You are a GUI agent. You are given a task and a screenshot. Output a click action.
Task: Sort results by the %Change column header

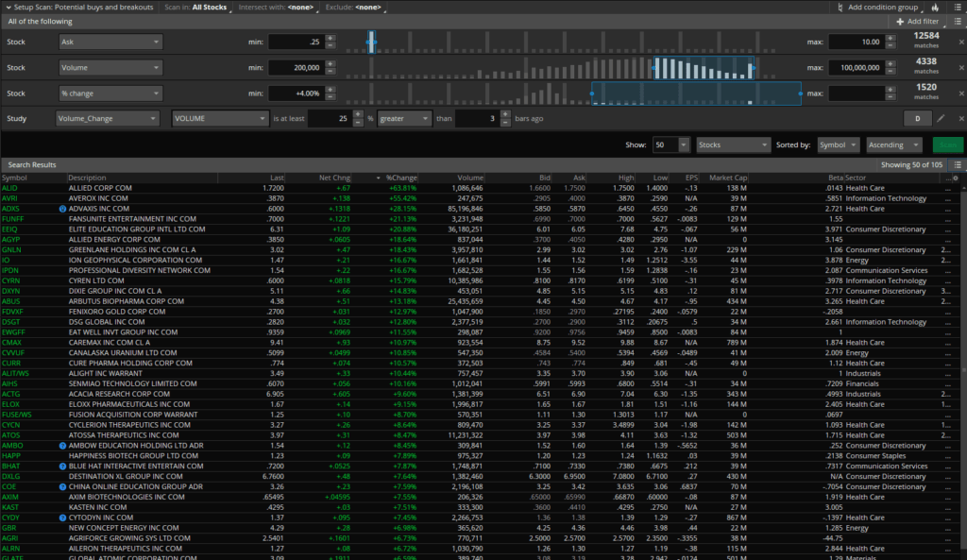[400, 178]
